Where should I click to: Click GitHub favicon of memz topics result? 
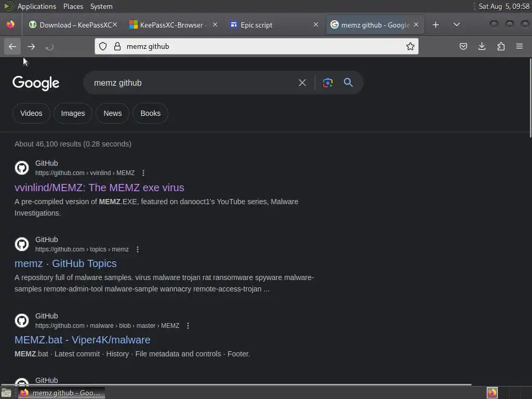tap(22, 244)
